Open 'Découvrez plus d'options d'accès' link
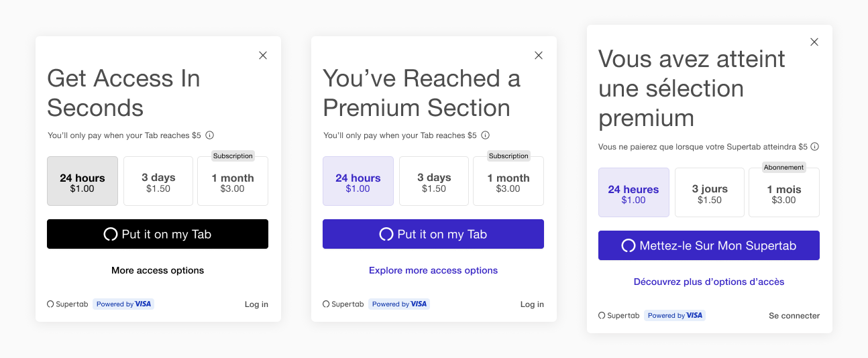This screenshot has width=868, height=358. 709,282
